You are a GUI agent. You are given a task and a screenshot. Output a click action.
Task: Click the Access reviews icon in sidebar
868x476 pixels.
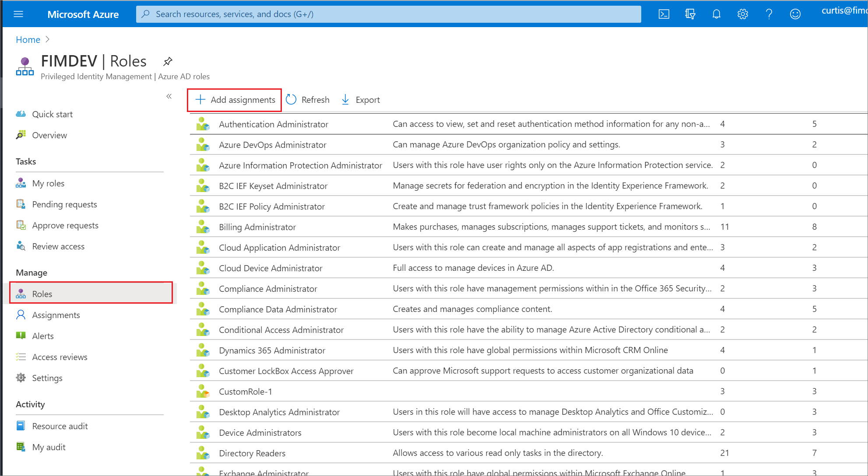(22, 357)
